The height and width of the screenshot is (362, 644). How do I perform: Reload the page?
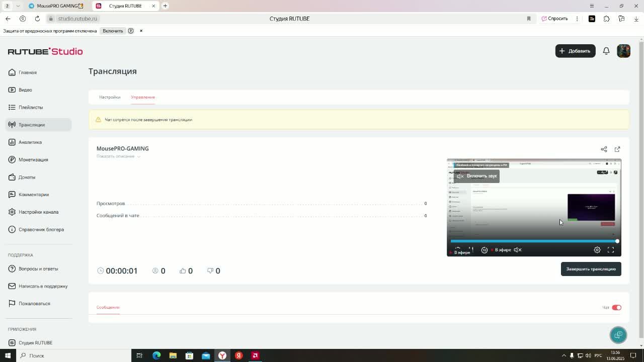(x=37, y=19)
